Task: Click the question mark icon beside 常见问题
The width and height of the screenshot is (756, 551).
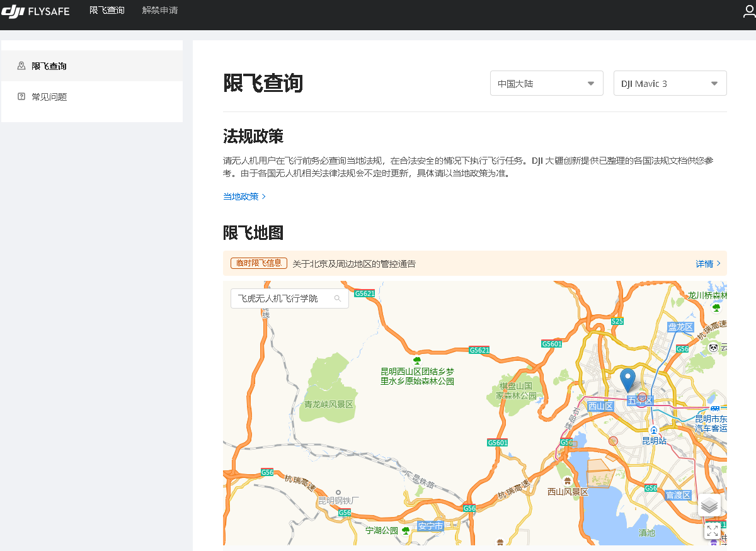Action: [21, 96]
